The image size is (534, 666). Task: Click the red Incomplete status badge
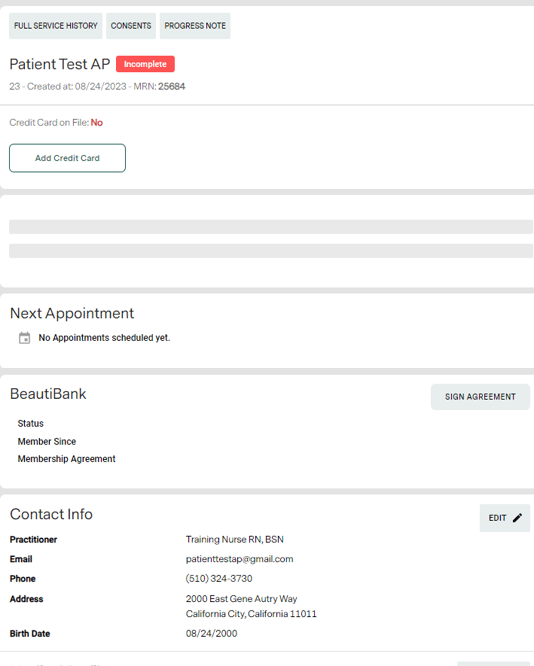(x=145, y=64)
